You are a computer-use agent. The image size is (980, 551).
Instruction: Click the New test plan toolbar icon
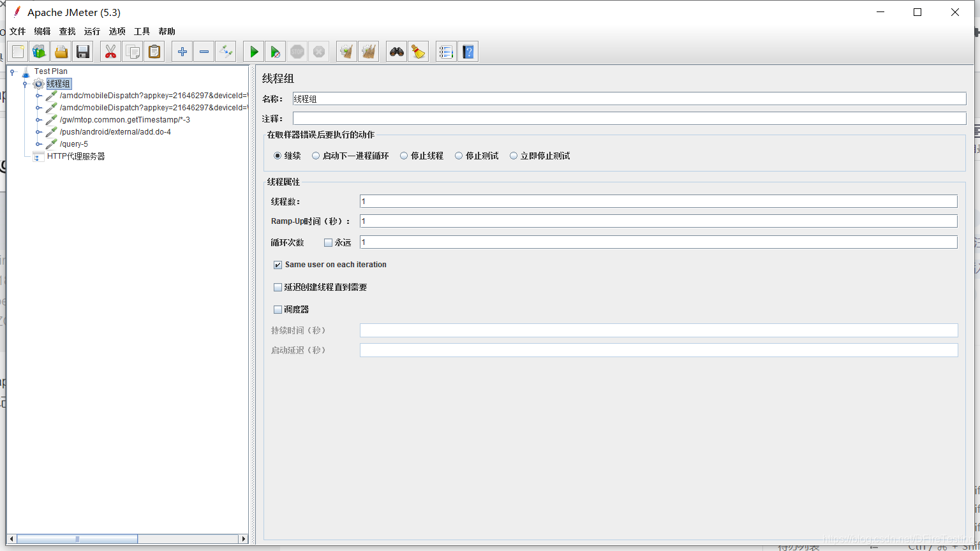19,52
